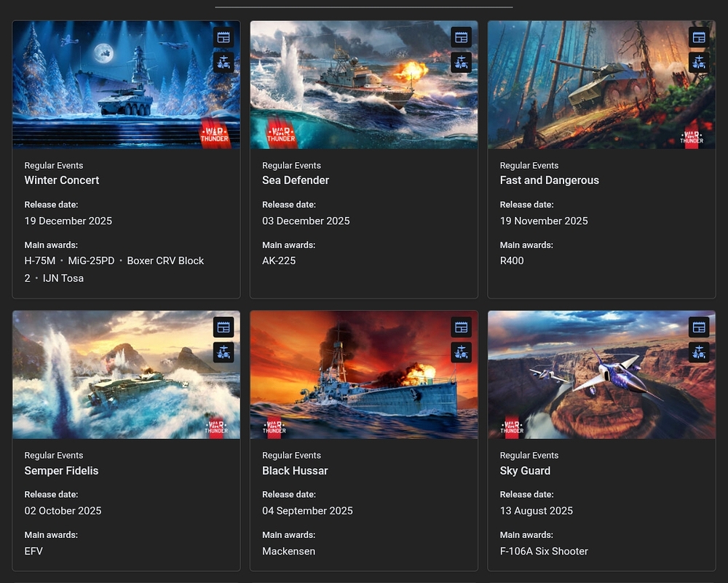
Task: Click the Sky Guard jet artwork thumbnail
Action: [601, 375]
